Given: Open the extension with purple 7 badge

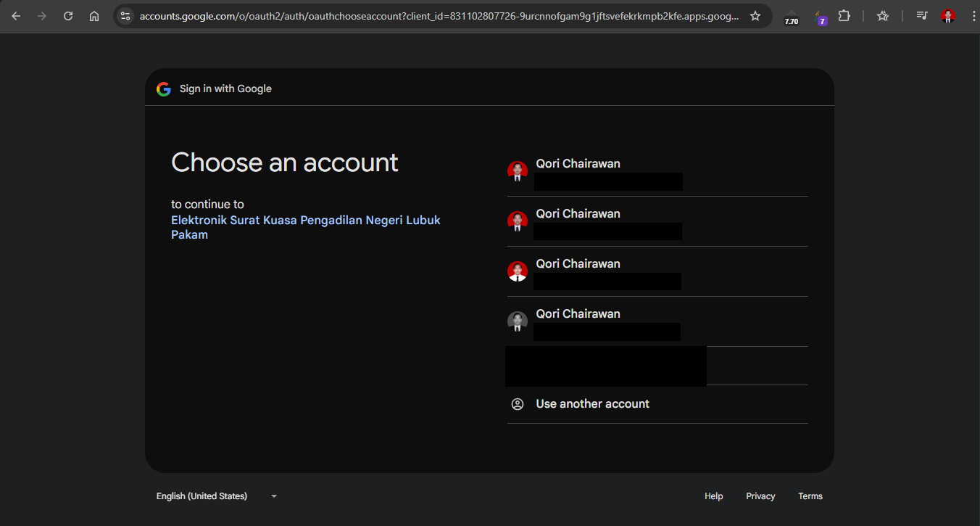Looking at the screenshot, I should (x=821, y=17).
